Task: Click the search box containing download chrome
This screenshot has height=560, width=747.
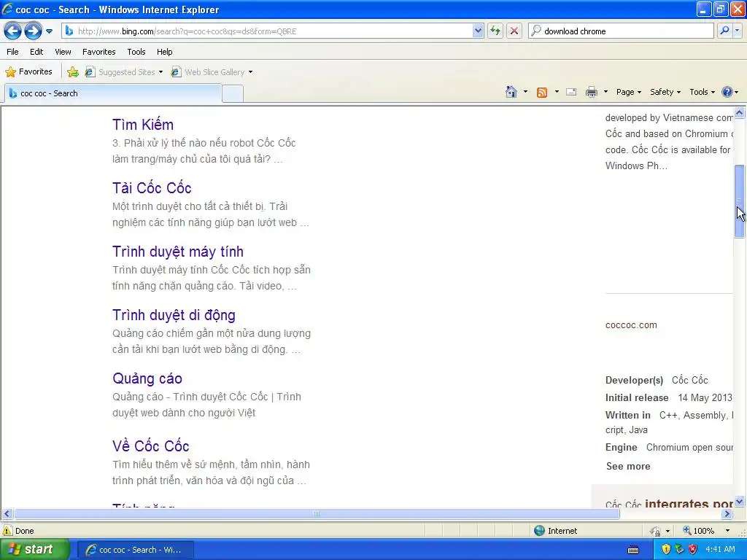Action: (621, 31)
